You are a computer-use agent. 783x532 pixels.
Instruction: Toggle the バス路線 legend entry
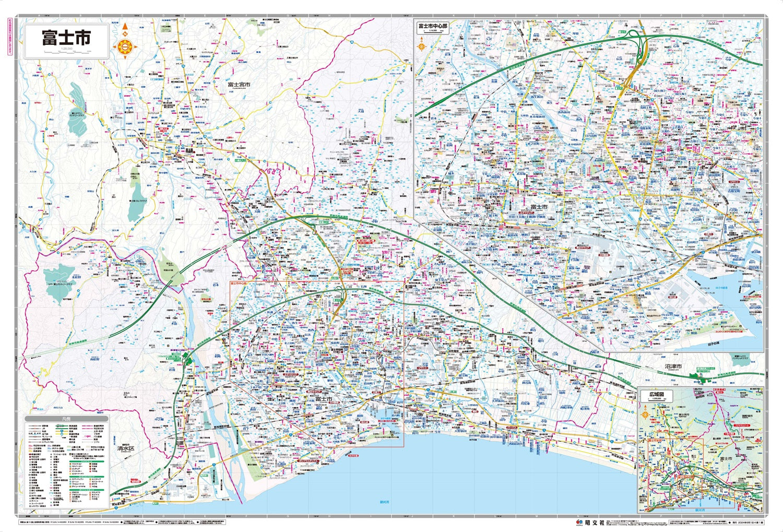88,436
